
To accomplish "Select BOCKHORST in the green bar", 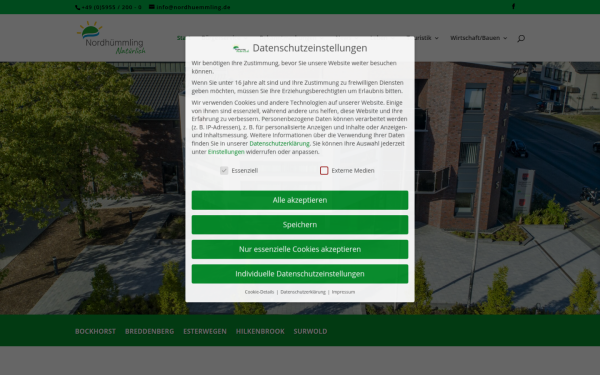I will click(95, 331).
